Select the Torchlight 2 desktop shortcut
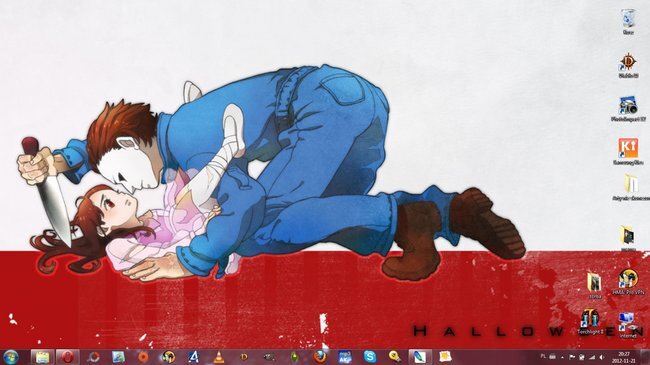 pyautogui.click(x=590, y=322)
